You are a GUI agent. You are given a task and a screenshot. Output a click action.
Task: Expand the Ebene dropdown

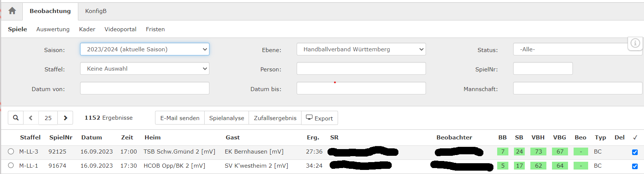click(x=361, y=49)
